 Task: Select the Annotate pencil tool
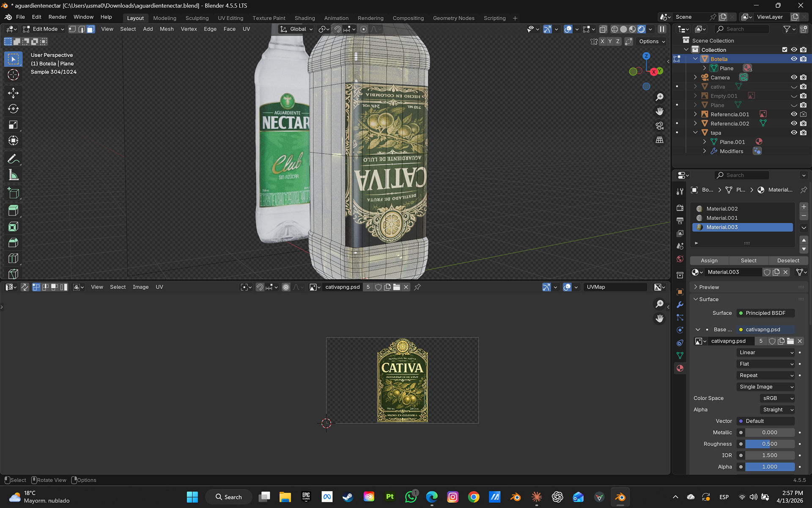[x=13, y=159]
